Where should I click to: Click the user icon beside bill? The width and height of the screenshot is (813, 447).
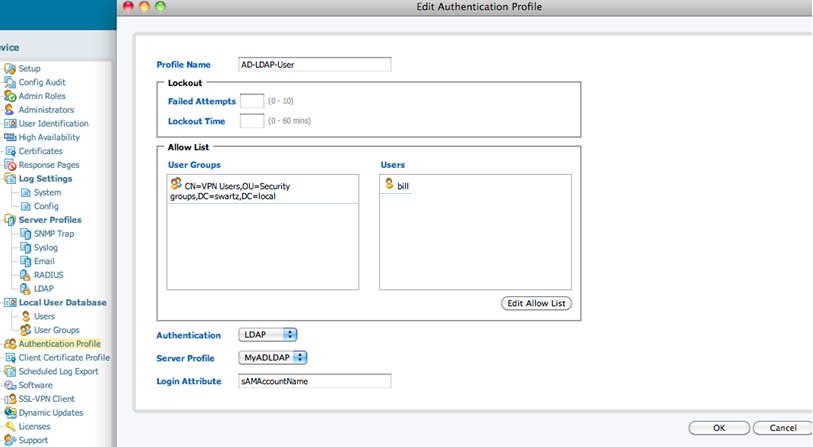[389, 184]
